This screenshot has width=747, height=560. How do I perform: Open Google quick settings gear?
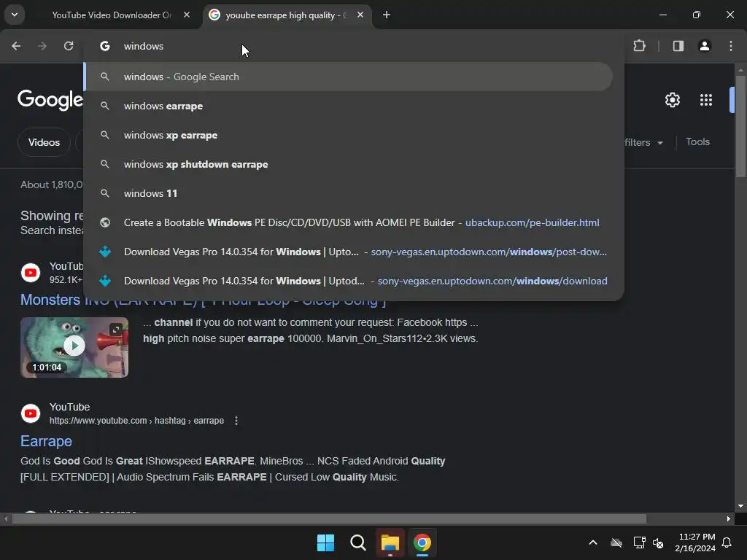tap(672, 100)
